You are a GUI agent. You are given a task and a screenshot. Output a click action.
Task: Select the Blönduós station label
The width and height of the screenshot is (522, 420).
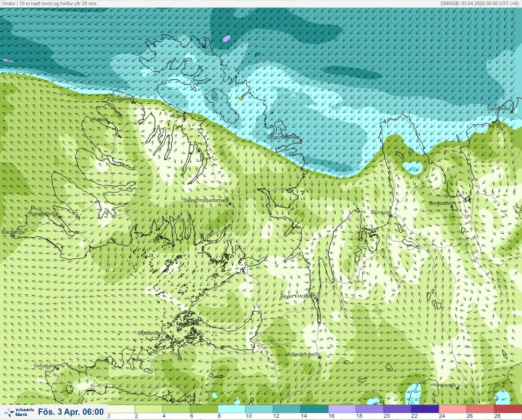380,212
